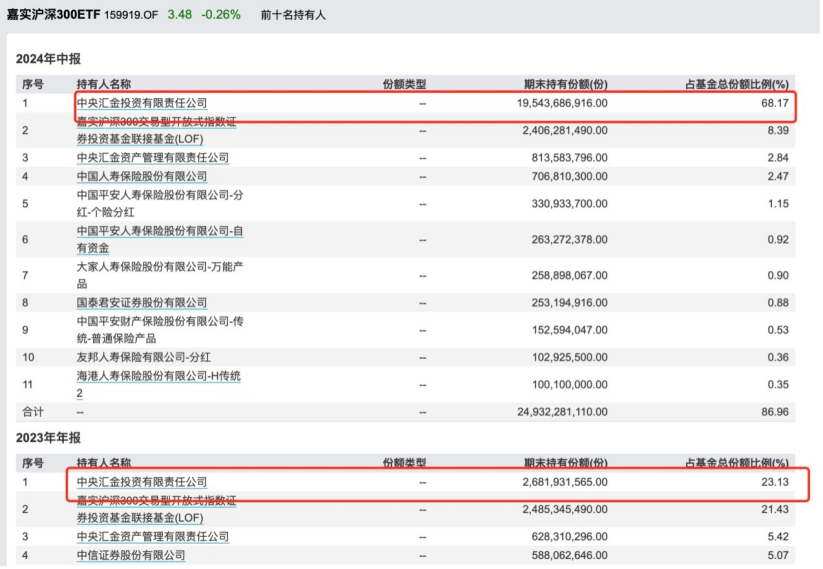The width and height of the screenshot is (823, 569).
Task: Click the share value 2,681,931,565.00
Action: (x=565, y=482)
